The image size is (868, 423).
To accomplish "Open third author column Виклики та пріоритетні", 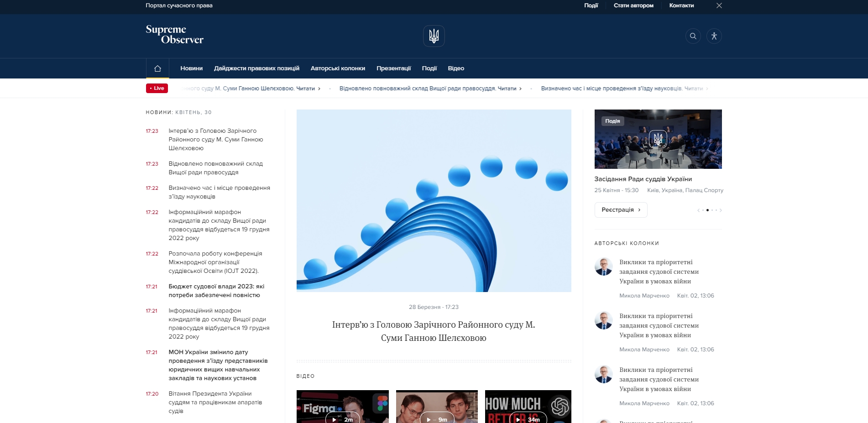I will click(659, 379).
